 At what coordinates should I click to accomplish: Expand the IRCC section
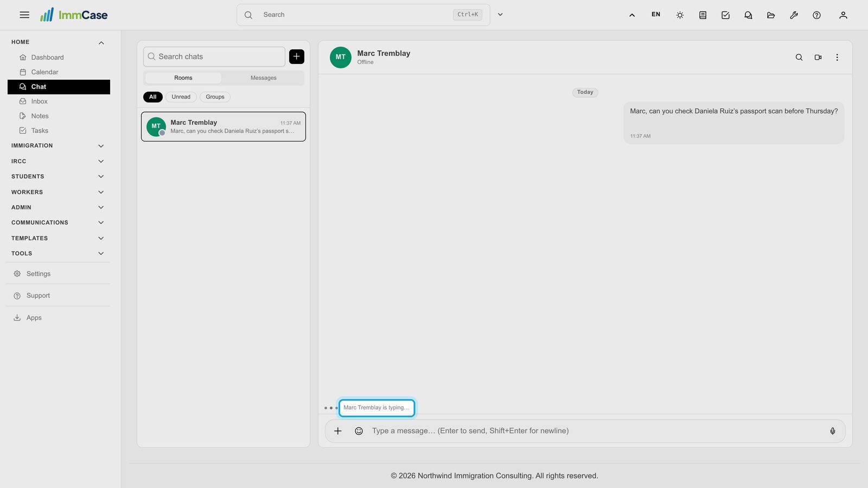(59, 162)
